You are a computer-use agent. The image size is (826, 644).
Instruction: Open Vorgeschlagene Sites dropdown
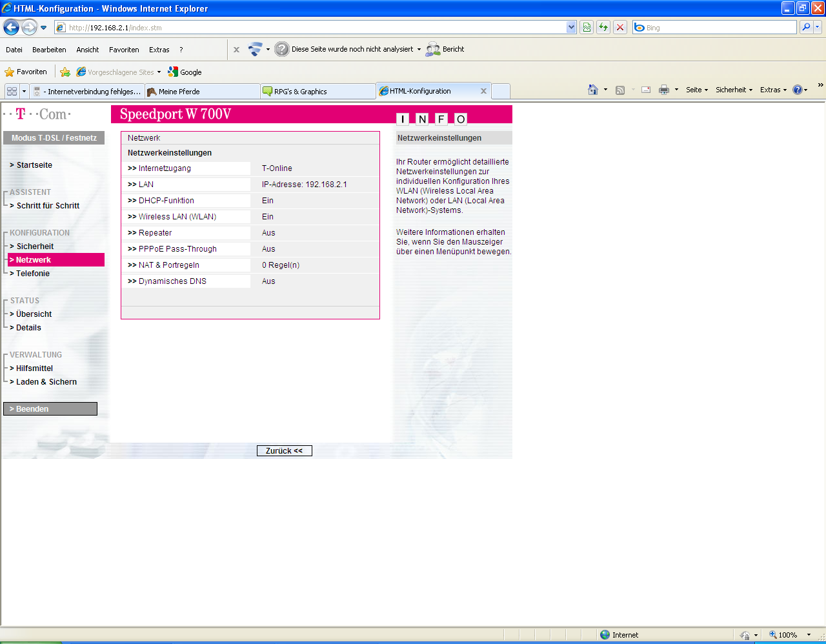[119, 72]
